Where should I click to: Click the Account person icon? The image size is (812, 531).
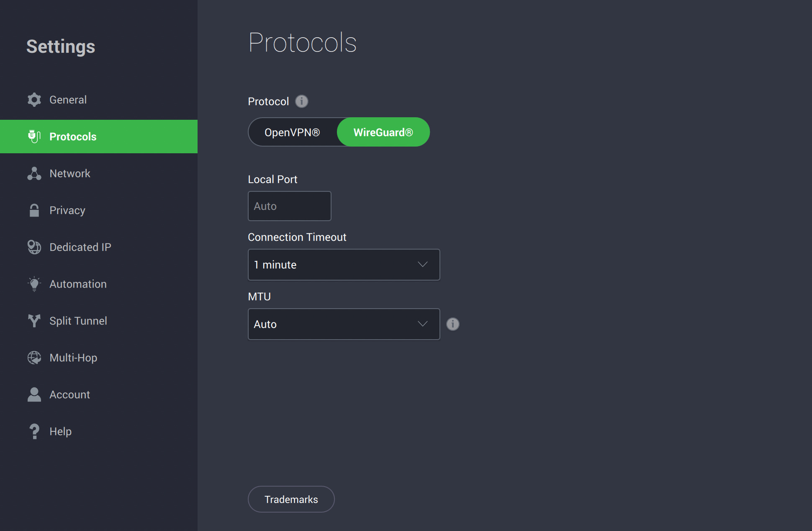point(34,394)
